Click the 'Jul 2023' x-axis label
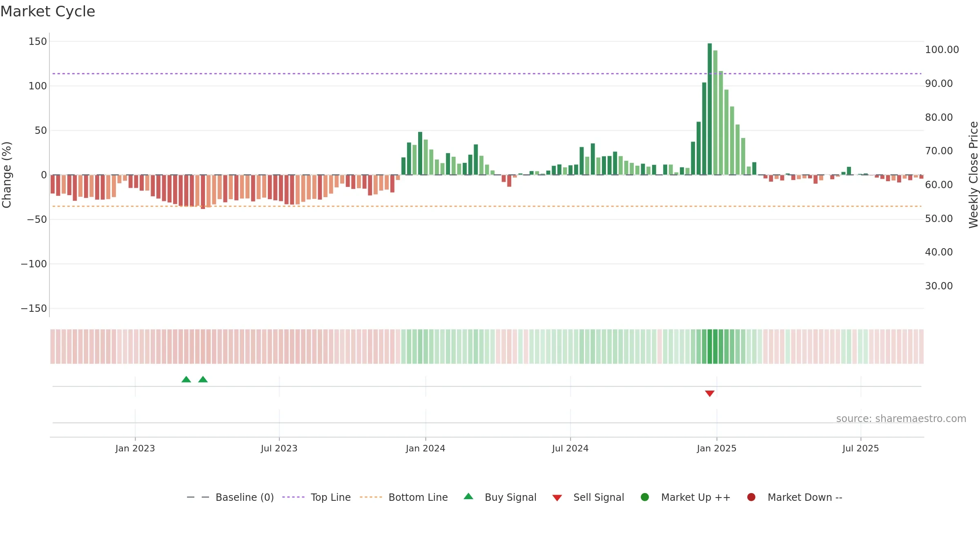Viewport: 980px width, 551px height. point(279,449)
